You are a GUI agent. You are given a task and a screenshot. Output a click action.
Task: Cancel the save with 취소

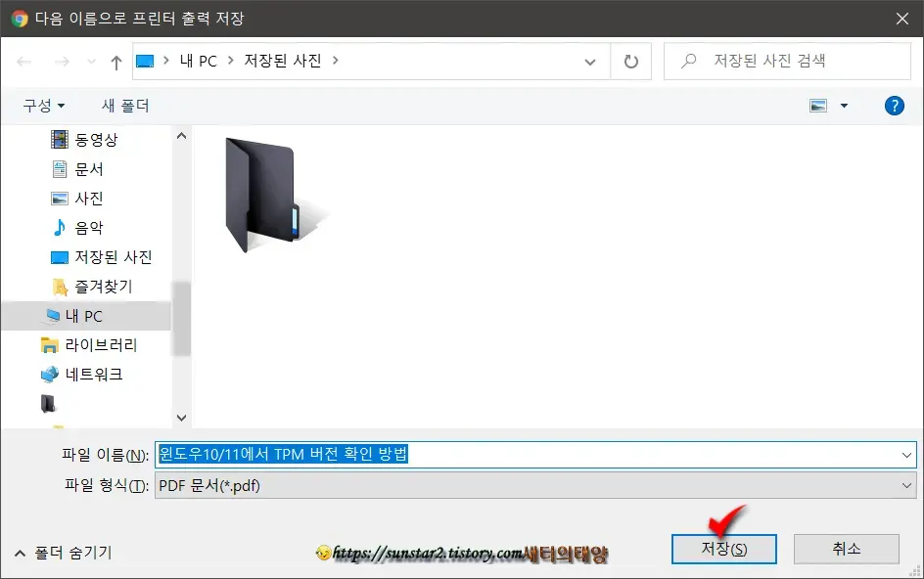(846, 549)
